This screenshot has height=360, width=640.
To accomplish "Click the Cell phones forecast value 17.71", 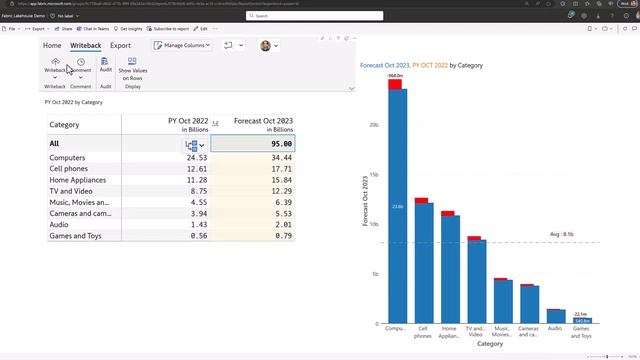I will (281, 169).
